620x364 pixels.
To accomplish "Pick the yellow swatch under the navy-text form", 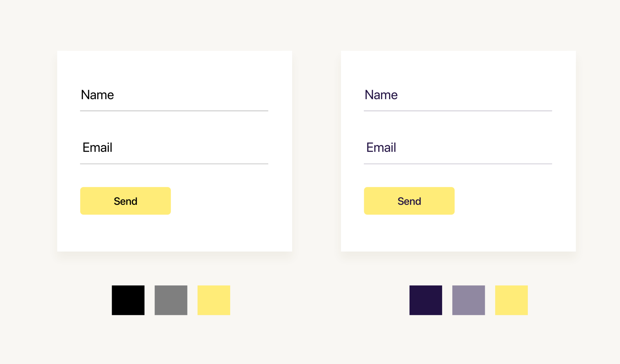I will point(511,300).
